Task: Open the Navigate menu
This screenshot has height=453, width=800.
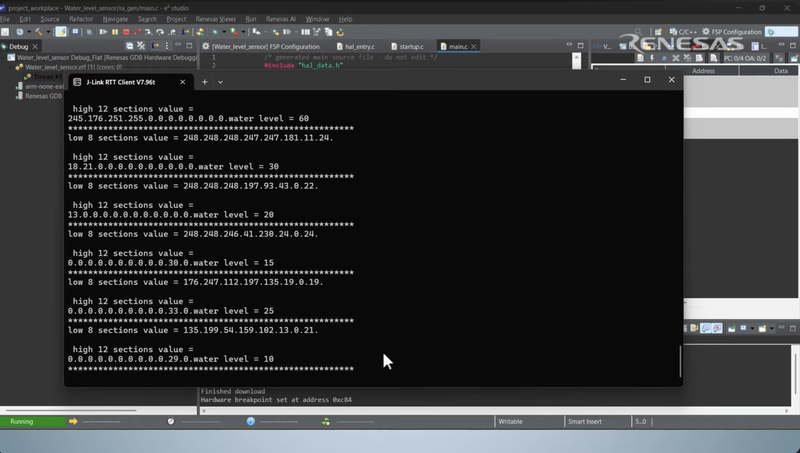Action: pos(115,19)
